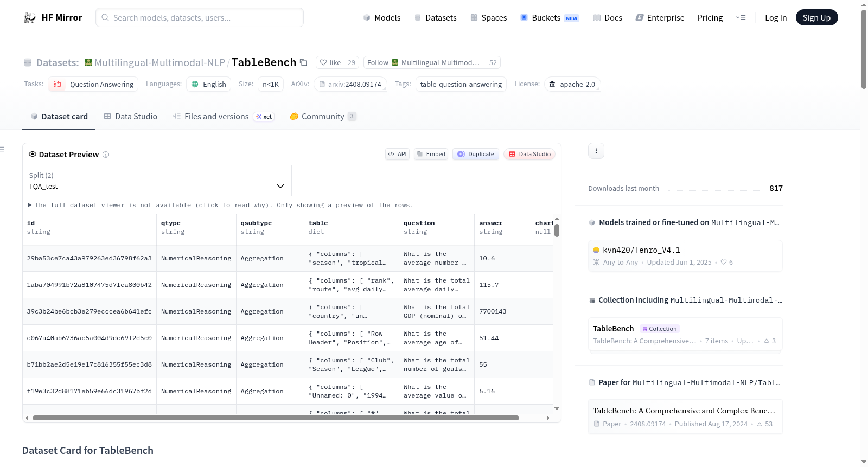Click the search magnifier icon
Image resolution: width=868 pixels, height=467 pixels.
pos(105,18)
